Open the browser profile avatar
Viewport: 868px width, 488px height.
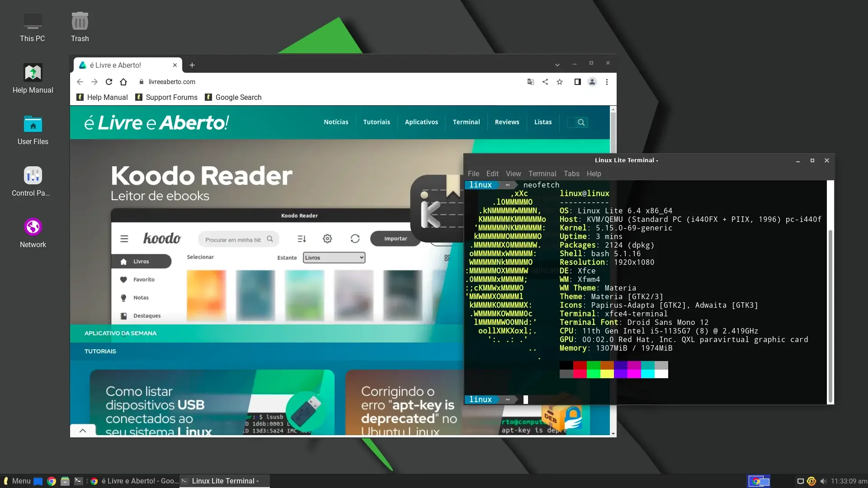(592, 82)
